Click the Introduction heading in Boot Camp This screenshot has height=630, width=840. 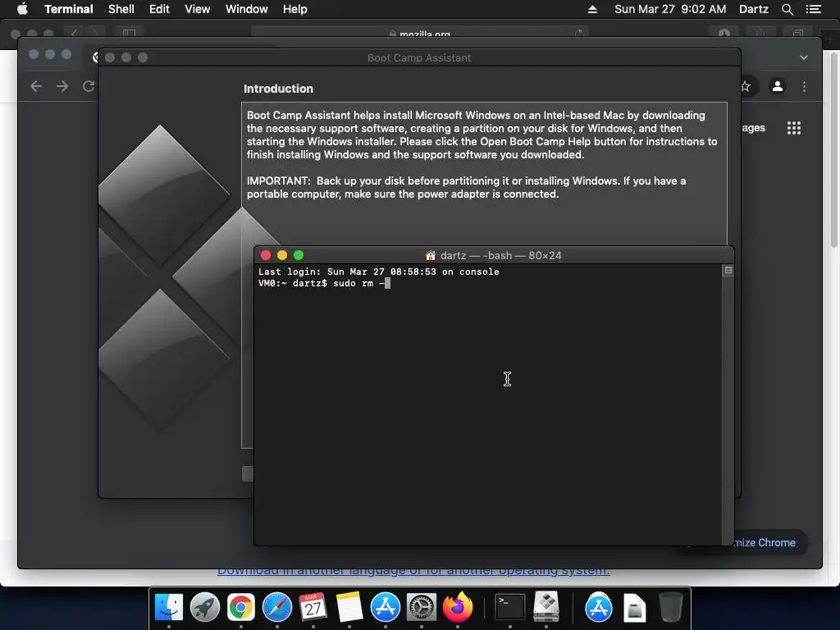pyautogui.click(x=279, y=89)
